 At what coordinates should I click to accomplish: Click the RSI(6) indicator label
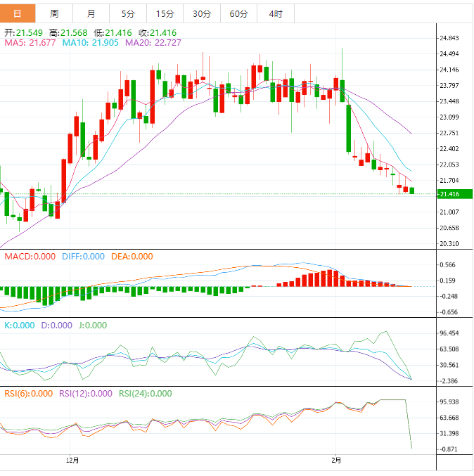[x=29, y=394]
